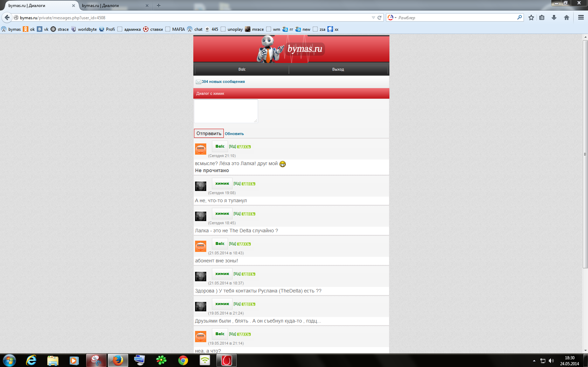Reload the page with the refresh icon
Viewport: 588px width, 367px height.
click(379, 17)
